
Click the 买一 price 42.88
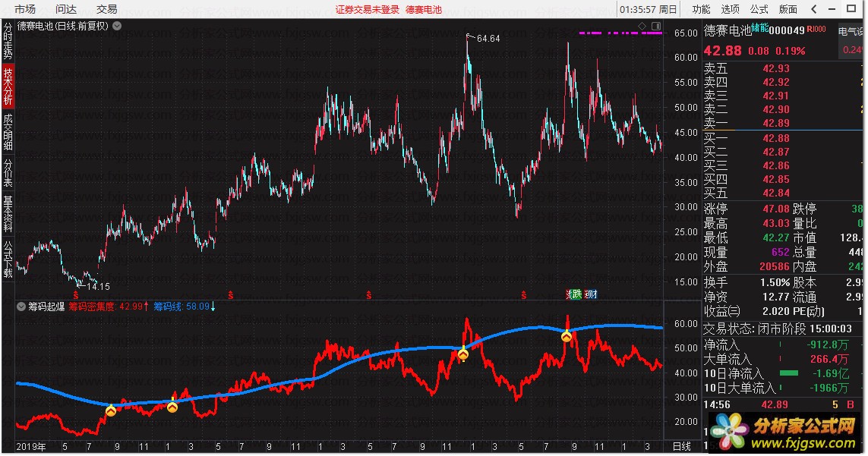tap(776, 138)
